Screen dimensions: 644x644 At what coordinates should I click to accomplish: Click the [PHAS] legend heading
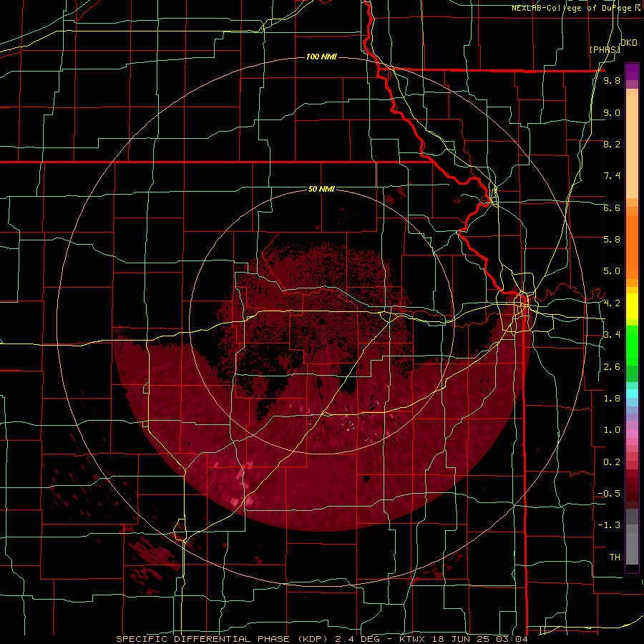605,49
